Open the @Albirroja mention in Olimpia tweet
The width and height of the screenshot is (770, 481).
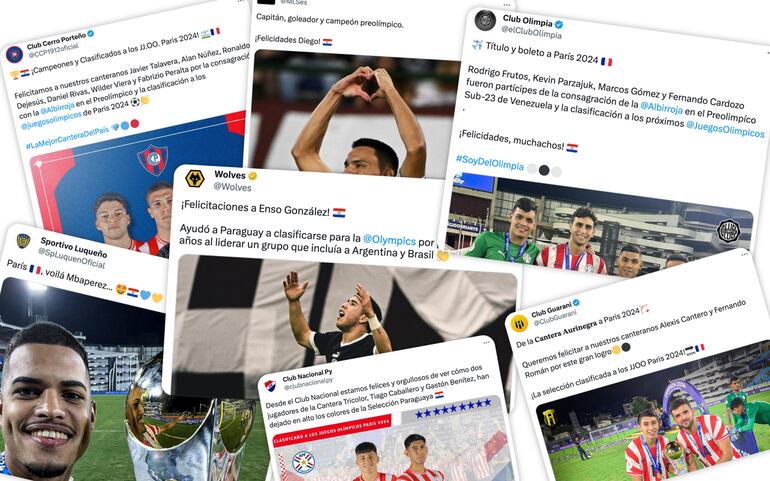pyautogui.click(x=661, y=107)
